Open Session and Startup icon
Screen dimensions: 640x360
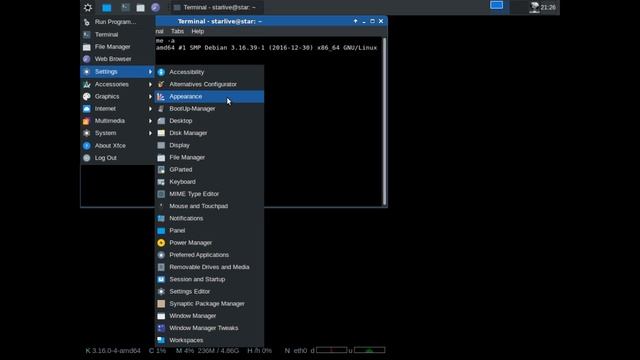[161, 279]
